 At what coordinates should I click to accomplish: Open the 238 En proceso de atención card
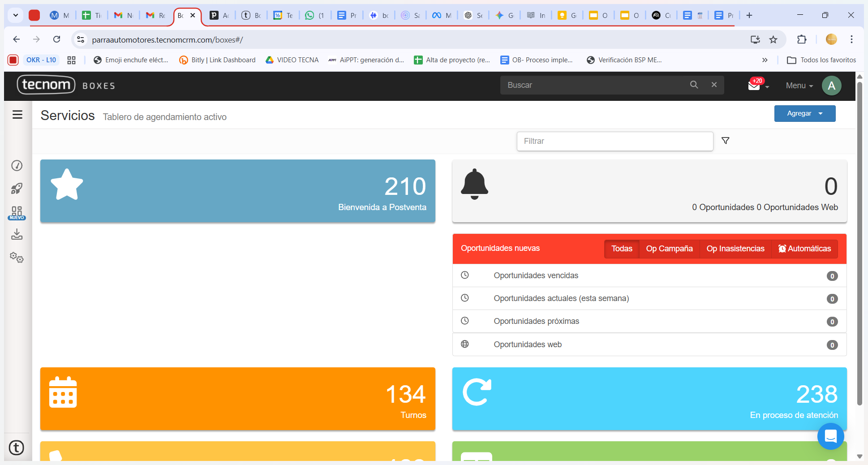click(649, 399)
